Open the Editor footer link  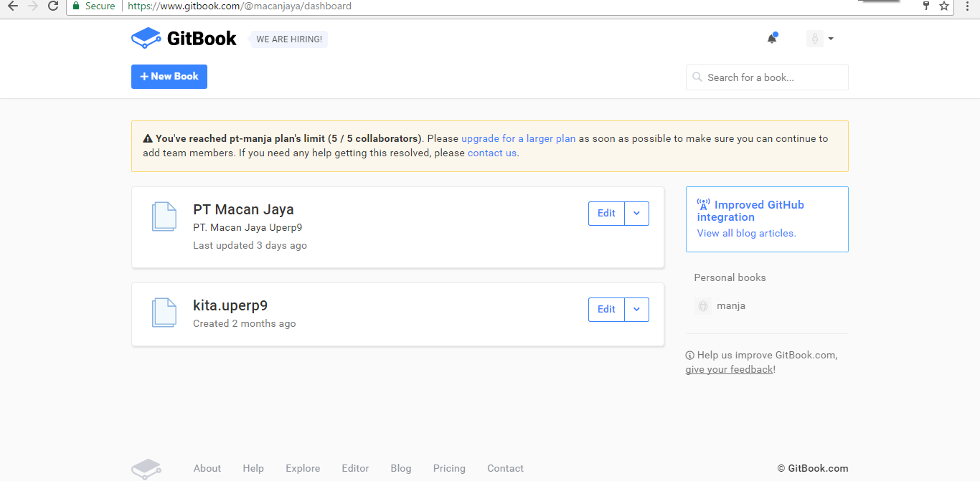coord(355,468)
